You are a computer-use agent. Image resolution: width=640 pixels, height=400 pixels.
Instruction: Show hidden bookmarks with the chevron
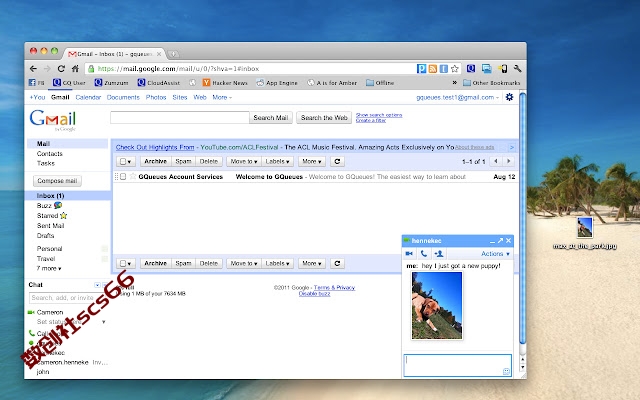pyautogui.click(x=454, y=83)
